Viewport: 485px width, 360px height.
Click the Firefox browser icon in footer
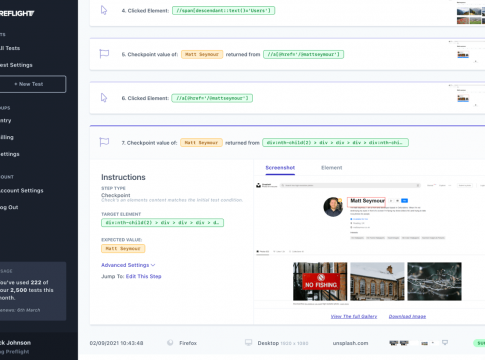170,343
